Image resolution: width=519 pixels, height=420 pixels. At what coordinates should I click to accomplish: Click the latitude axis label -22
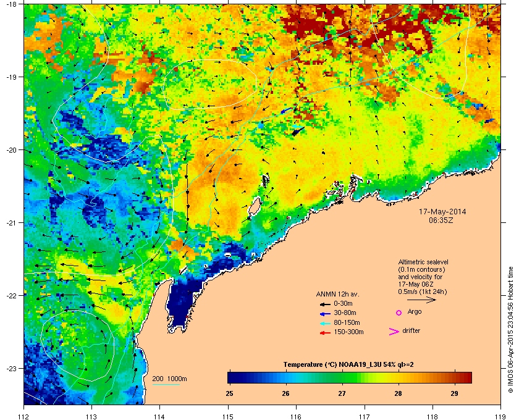11,296
